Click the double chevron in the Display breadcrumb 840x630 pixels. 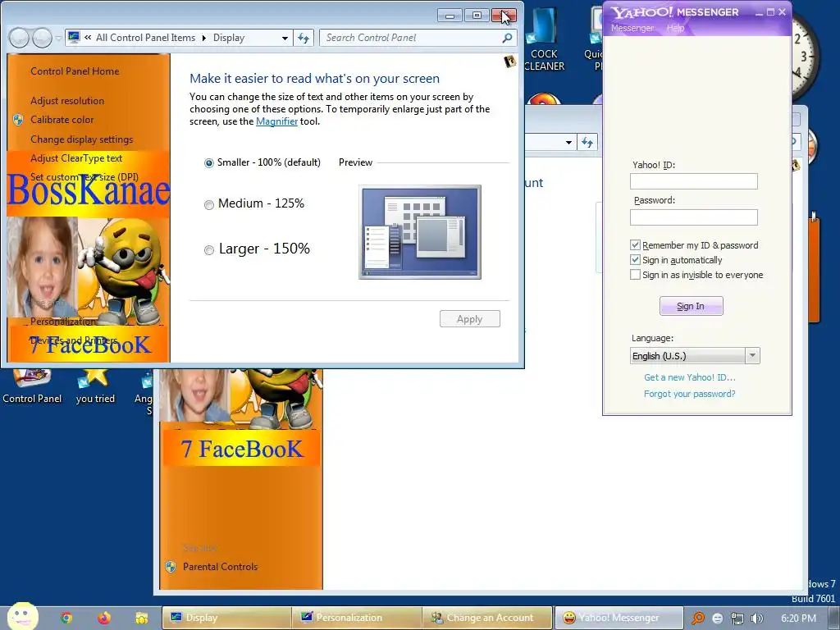coord(88,38)
